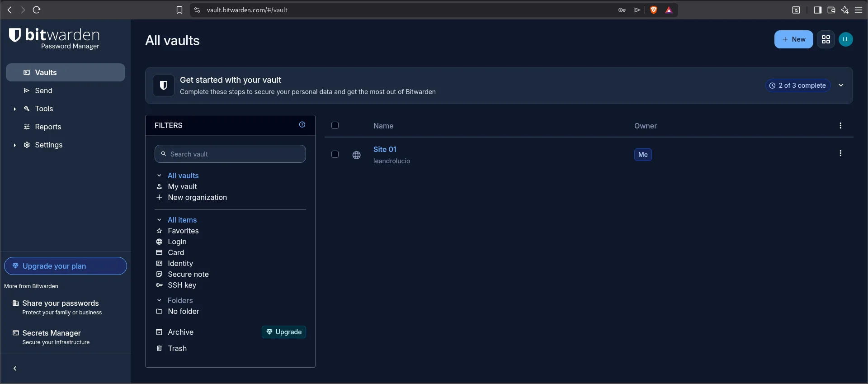The width and height of the screenshot is (868, 384).
Task: Focus the Search vault input field
Action: [230, 154]
